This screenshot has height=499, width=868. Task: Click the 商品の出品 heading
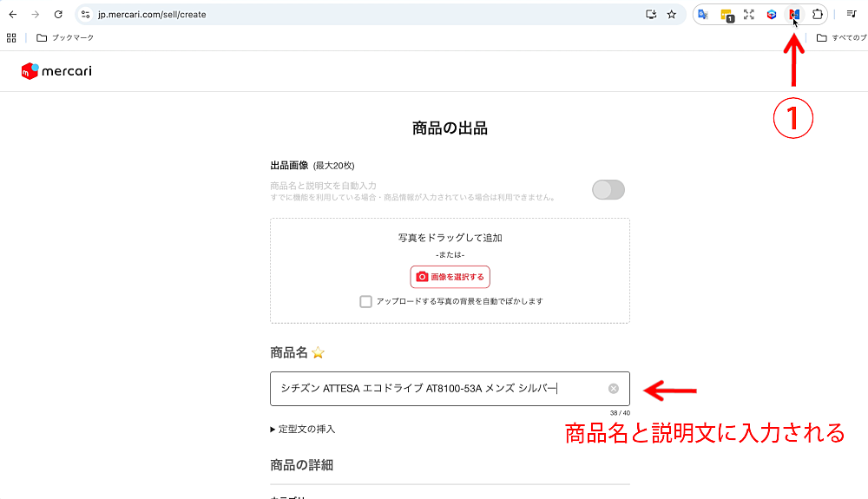pos(450,128)
